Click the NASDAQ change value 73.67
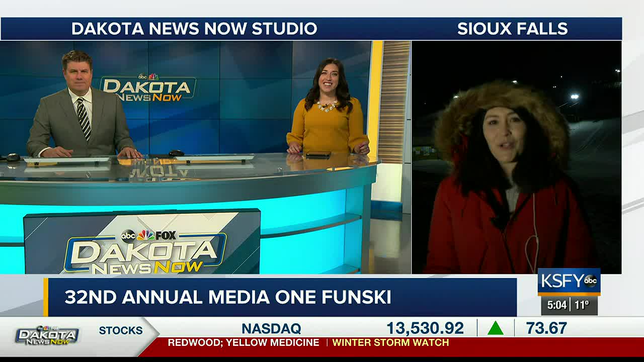This screenshot has height=362, width=644. [546, 328]
